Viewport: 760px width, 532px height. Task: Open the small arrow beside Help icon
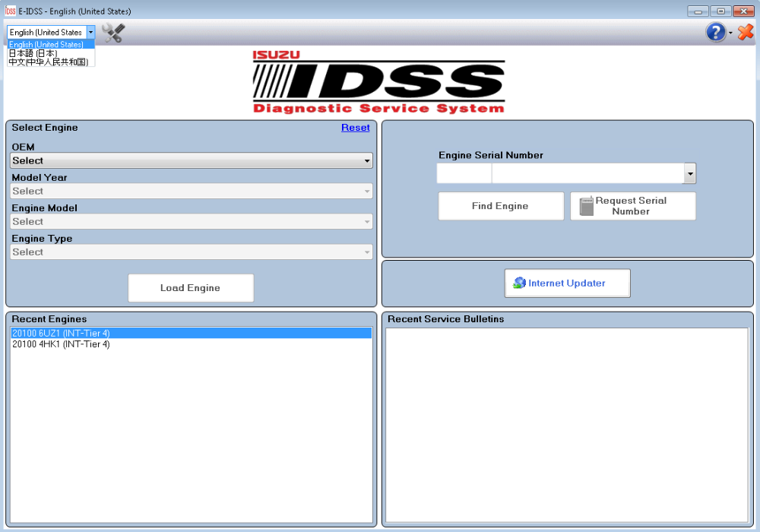coord(730,33)
